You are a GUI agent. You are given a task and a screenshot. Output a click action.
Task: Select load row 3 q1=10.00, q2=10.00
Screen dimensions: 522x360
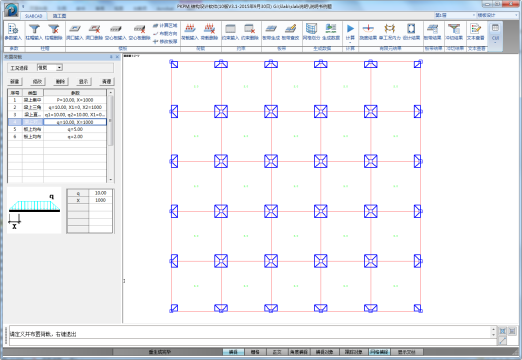(x=57, y=115)
